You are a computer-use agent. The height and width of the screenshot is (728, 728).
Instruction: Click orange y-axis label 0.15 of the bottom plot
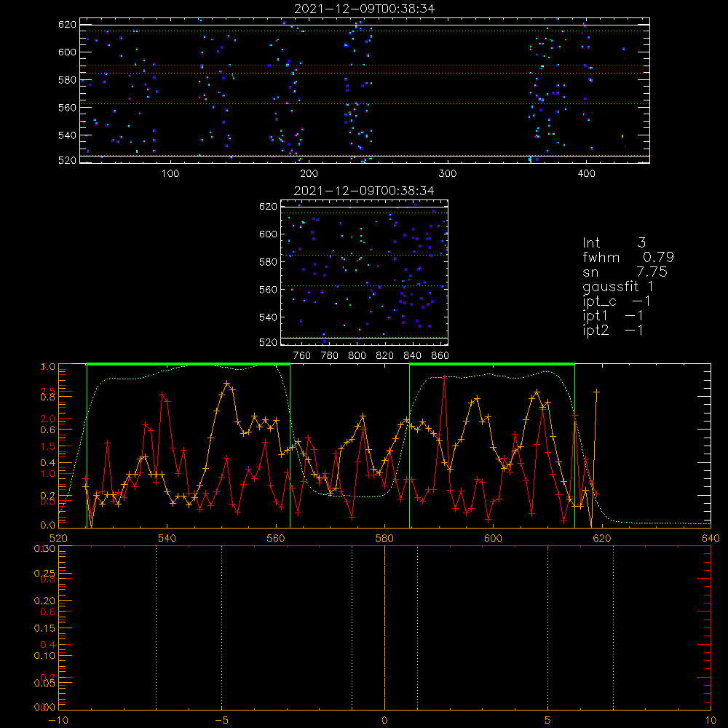(x=45, y=628)
